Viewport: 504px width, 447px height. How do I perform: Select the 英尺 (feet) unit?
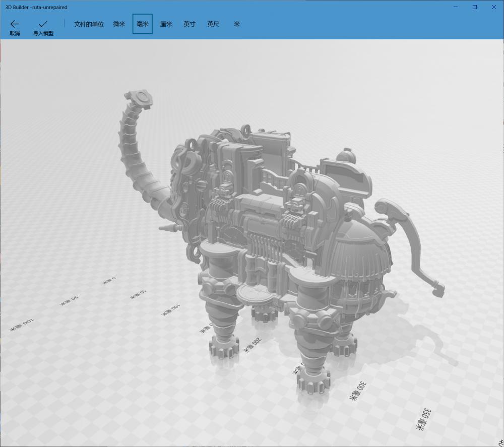[x=213, y=24]
